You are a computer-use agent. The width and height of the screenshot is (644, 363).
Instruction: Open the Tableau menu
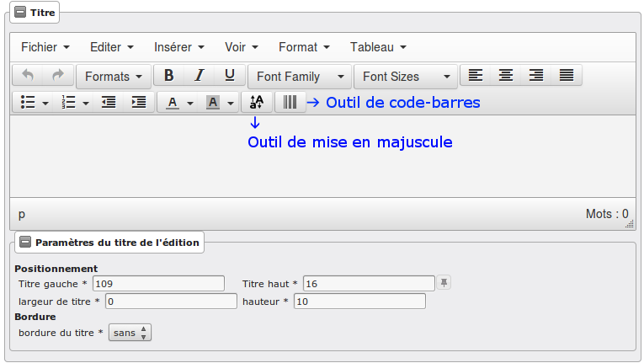[378, 47]
